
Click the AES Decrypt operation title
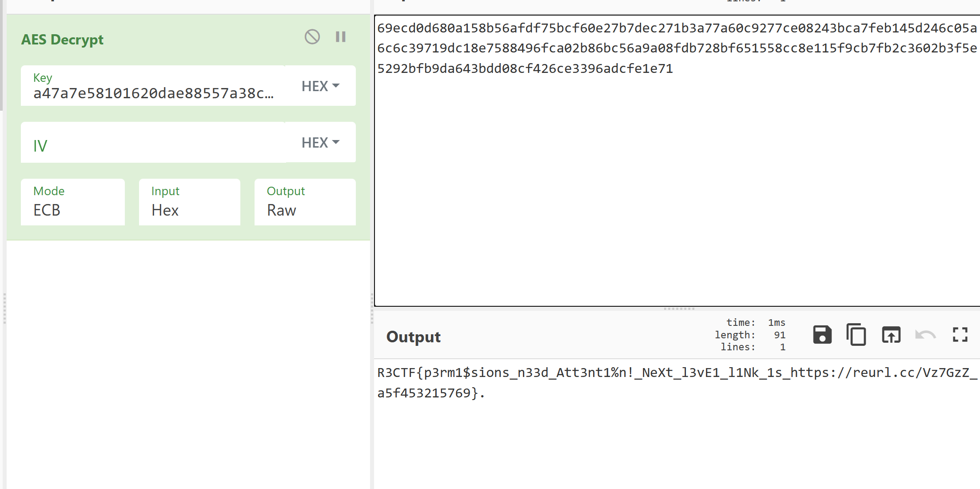[x=62, y=40]
